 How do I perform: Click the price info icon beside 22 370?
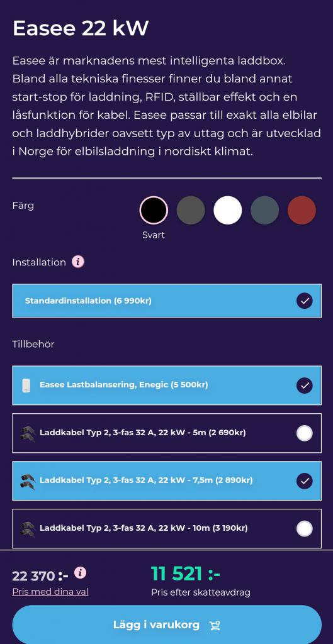point(81,573)
